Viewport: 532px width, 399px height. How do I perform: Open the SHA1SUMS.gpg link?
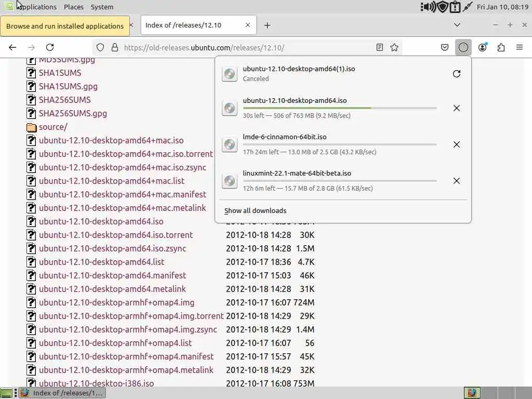click(x=68, y=87)
